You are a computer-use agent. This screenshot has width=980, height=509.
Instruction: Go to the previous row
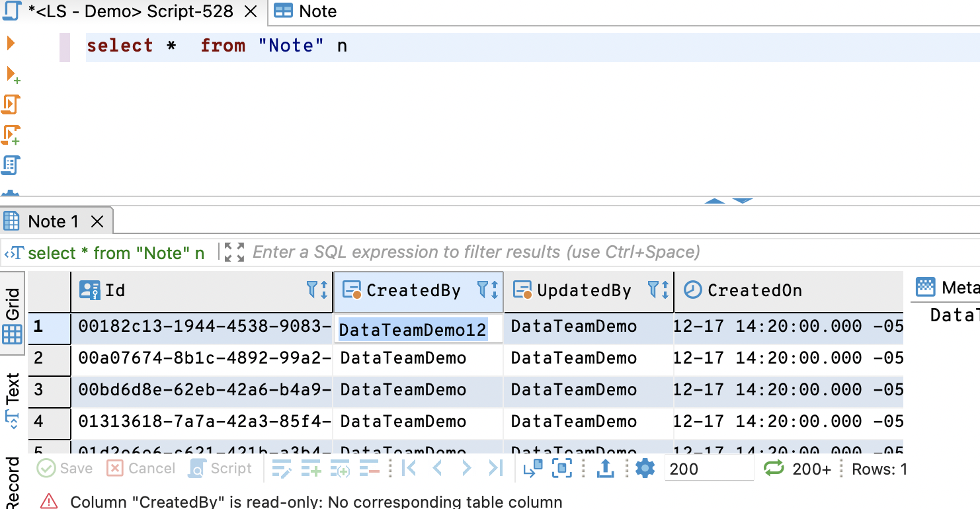tap(437, 469)
